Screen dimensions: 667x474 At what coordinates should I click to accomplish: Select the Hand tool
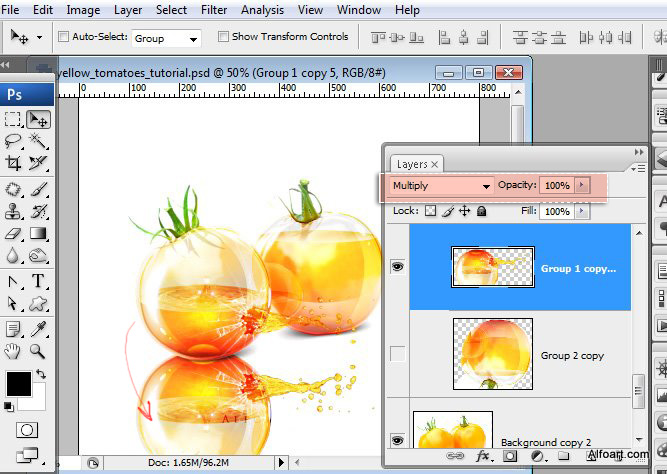pos(14,351)
